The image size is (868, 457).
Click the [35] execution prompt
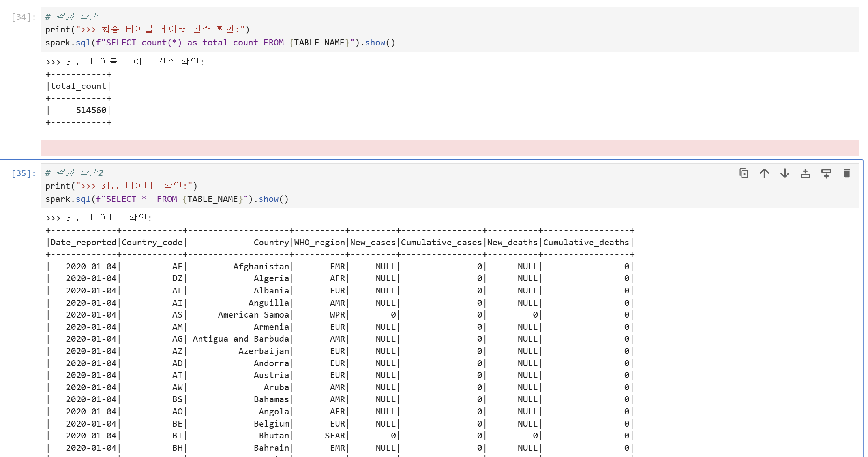24,173
